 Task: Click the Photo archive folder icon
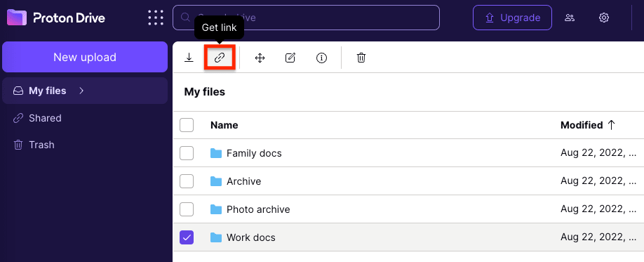[216, 209]
